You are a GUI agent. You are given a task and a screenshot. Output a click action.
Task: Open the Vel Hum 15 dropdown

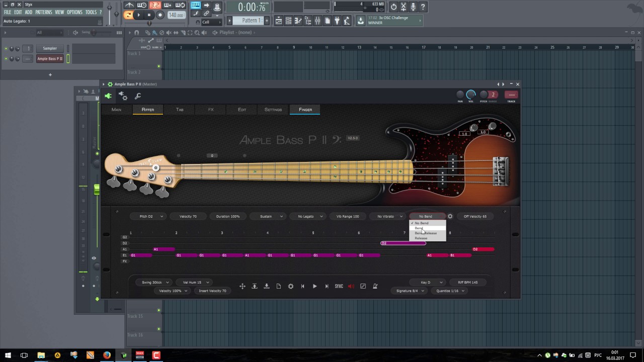(x=194, y=283)
